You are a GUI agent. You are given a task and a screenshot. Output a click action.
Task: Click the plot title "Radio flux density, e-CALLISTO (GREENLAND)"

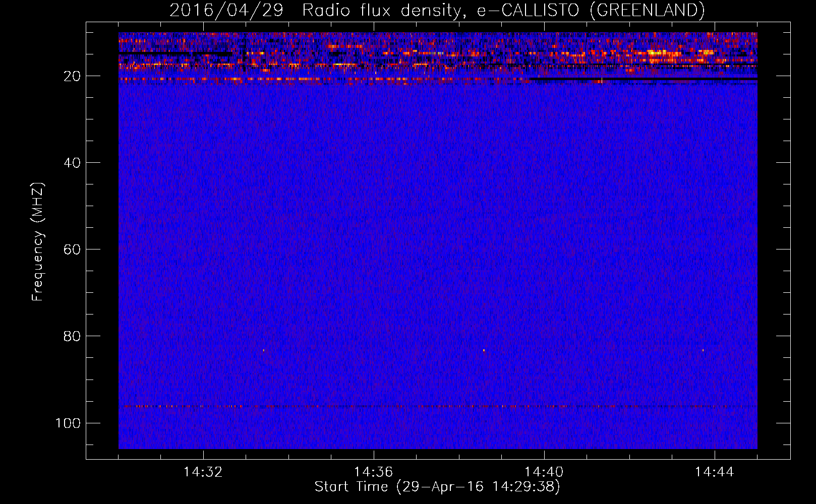pos(503,10)
